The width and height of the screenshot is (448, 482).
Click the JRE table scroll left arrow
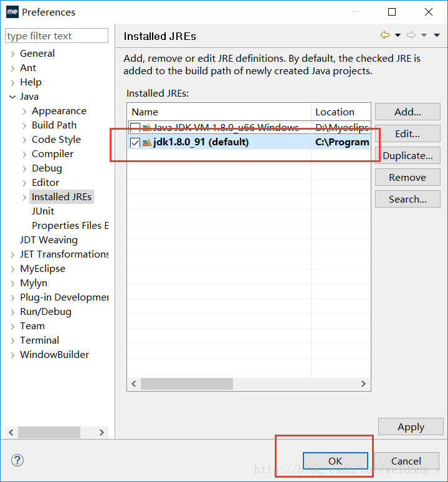[x=134, y=383]
